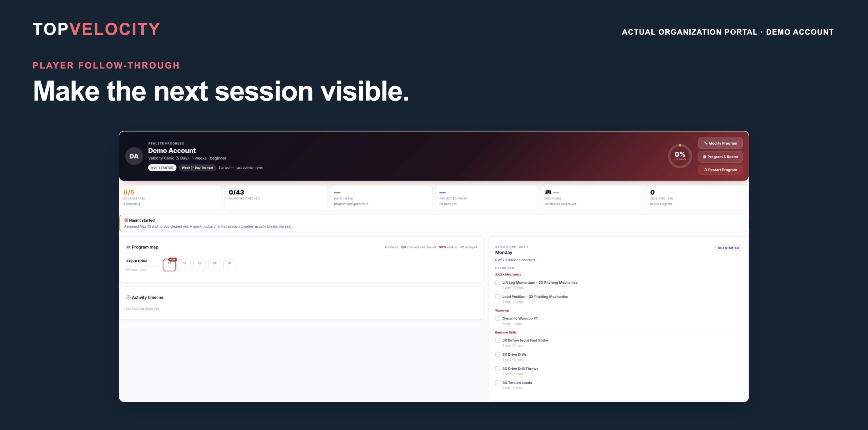Click the NOW tag above D1
This screenshot has width=868, height=430.
tap(173, 260)
